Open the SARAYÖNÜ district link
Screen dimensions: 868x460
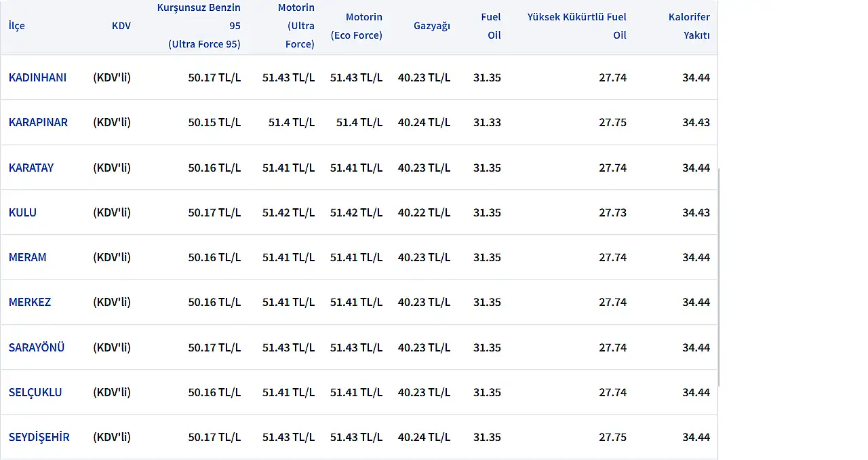[x=37, y=347]
